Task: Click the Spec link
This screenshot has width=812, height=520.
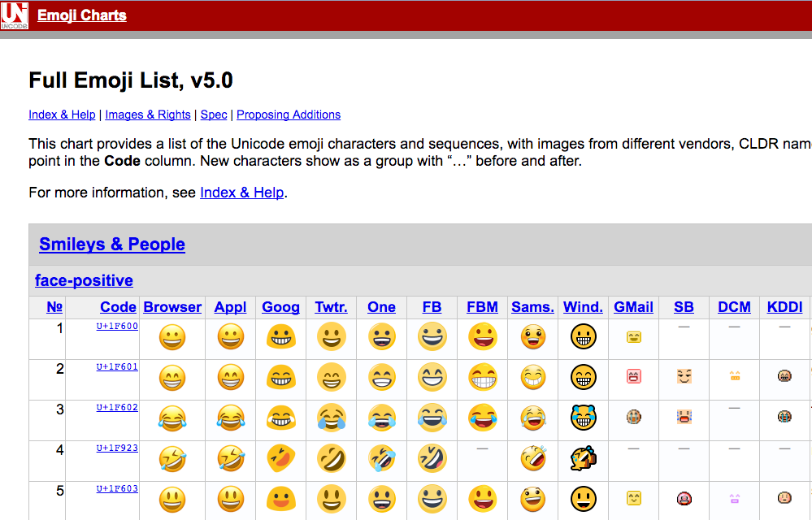Action: (x=213, y=115)
